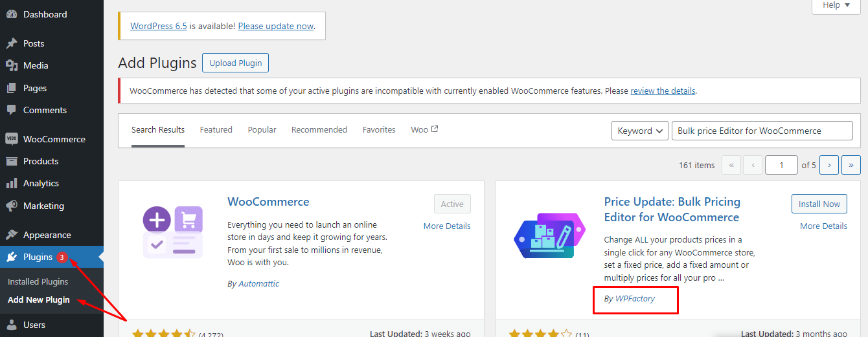Viewport: 868px width, 337px height.
Task: Open the Posts menu item
Action: tap(52, 43)
